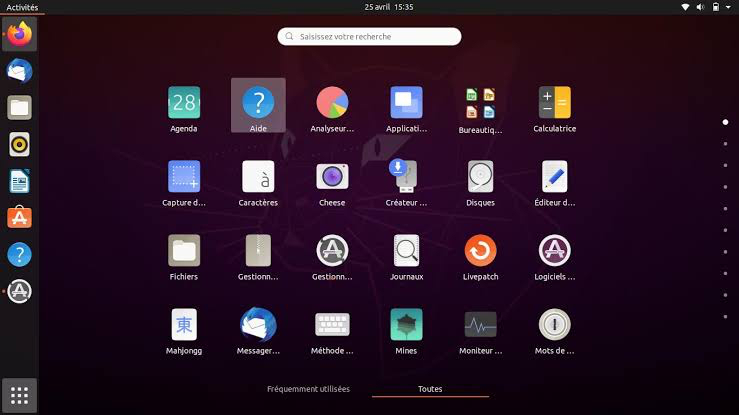Jump to the last app page dot
This screenshot has width=739, height=415.
click(725, 317)
